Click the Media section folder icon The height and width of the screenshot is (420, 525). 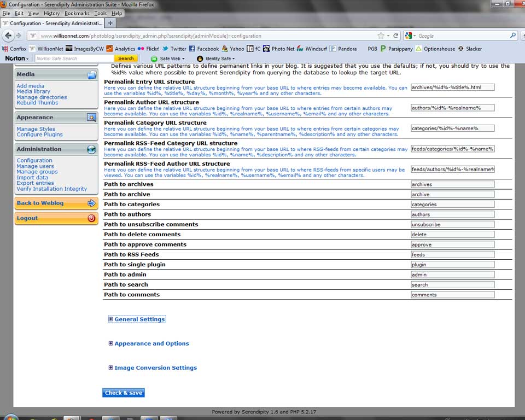pos(91,74)
